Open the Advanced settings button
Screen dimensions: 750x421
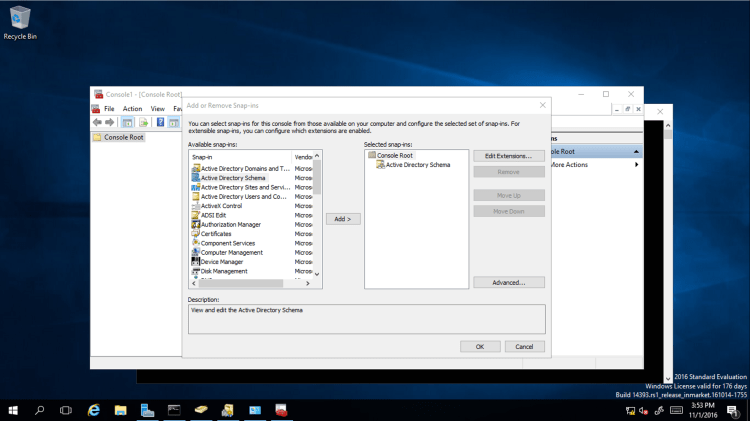508,282
